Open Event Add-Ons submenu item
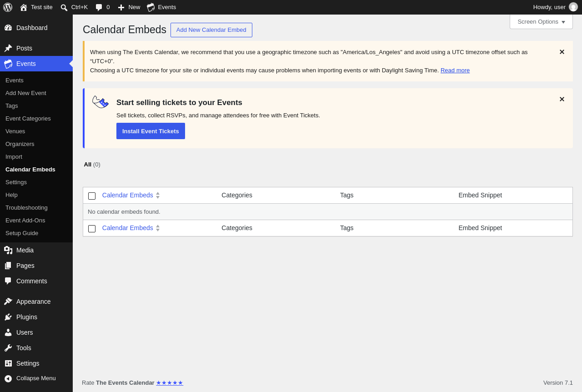 (x=25, y=221)
